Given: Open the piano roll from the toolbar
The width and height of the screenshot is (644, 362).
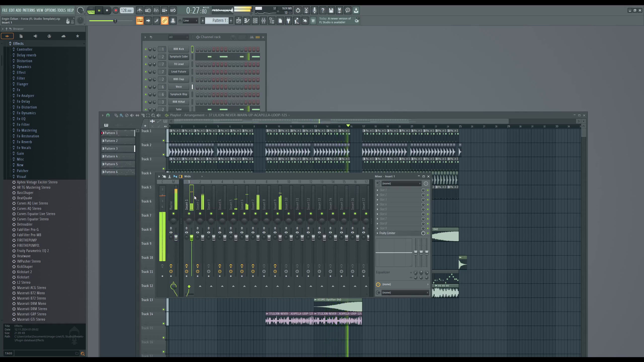Looking at the screenshot, I should [247, 21].
